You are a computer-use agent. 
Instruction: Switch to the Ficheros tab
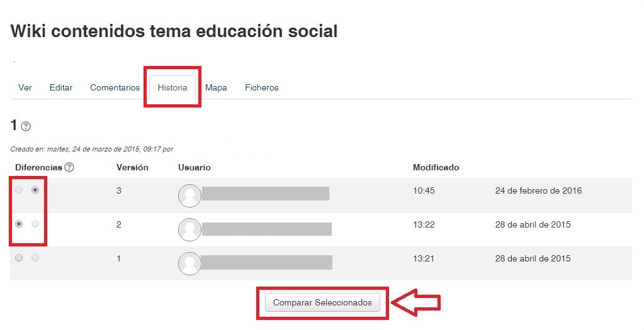(261, 87)
